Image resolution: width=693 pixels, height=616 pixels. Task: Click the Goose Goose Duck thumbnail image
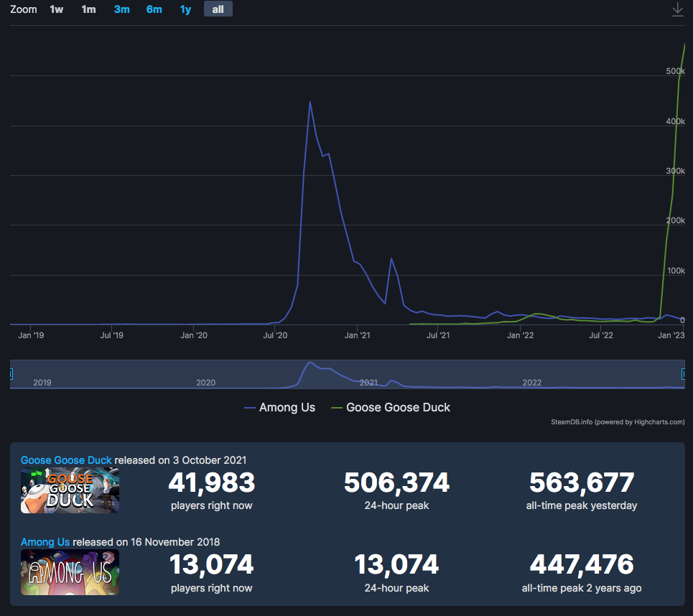tap(70, 490)
